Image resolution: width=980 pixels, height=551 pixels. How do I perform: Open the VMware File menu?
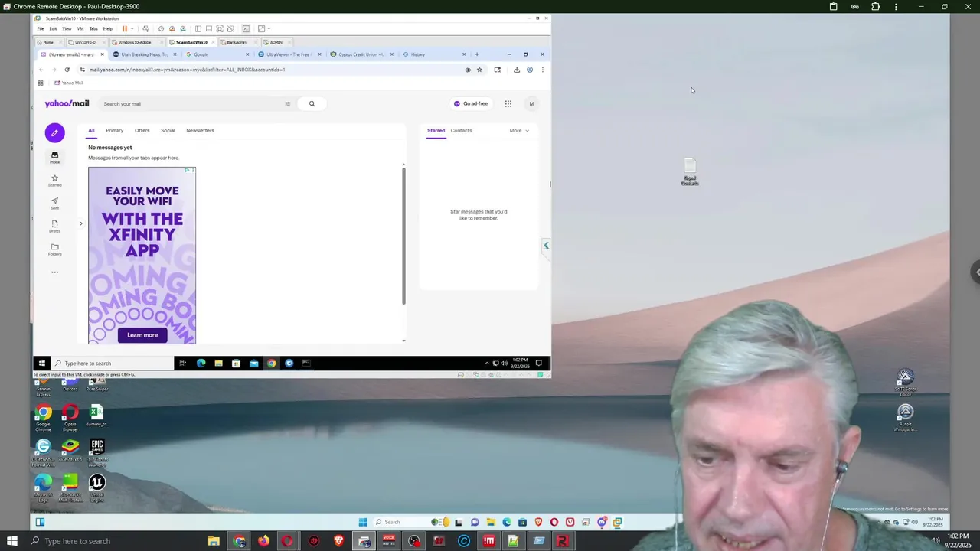click(x=41, y=29)
